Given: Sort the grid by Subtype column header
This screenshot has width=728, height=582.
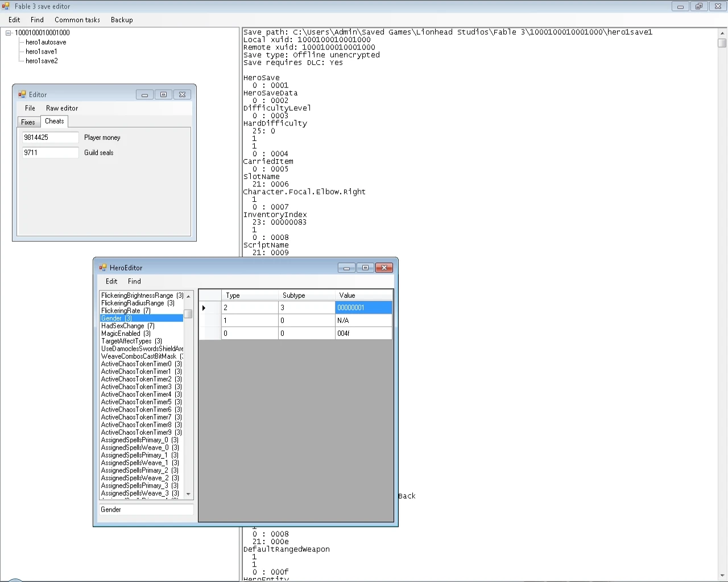Looking at the screenshot, I should 306,296.
